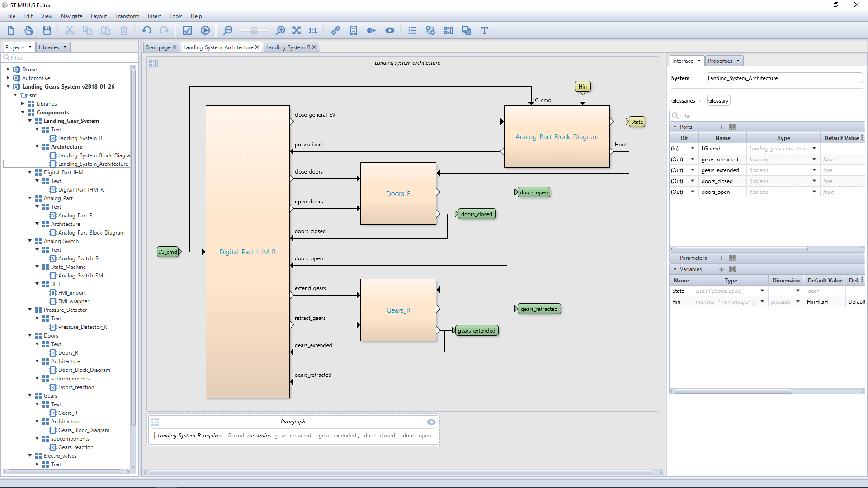Click the link chain toolbar icon

(x=335, y=30)
